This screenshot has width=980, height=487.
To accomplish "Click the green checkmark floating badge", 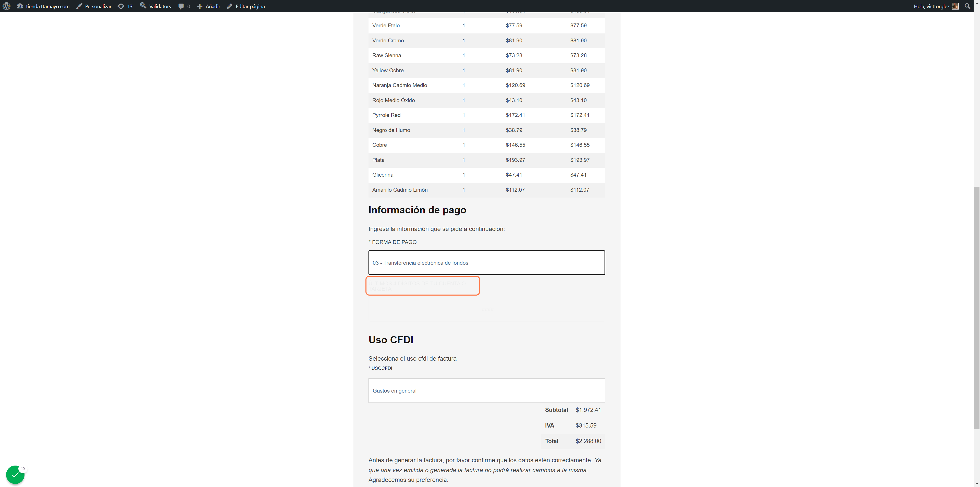I will tap(15, 474).
